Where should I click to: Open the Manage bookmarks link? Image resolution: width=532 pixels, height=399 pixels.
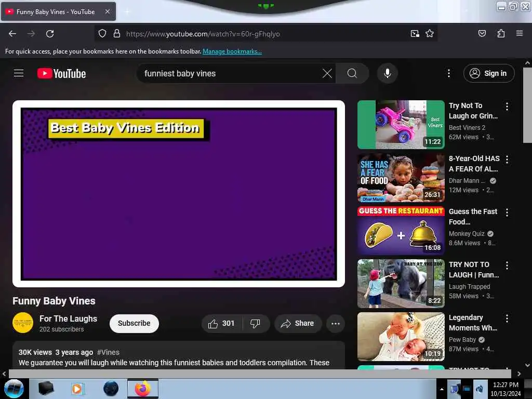coord(232,51)
